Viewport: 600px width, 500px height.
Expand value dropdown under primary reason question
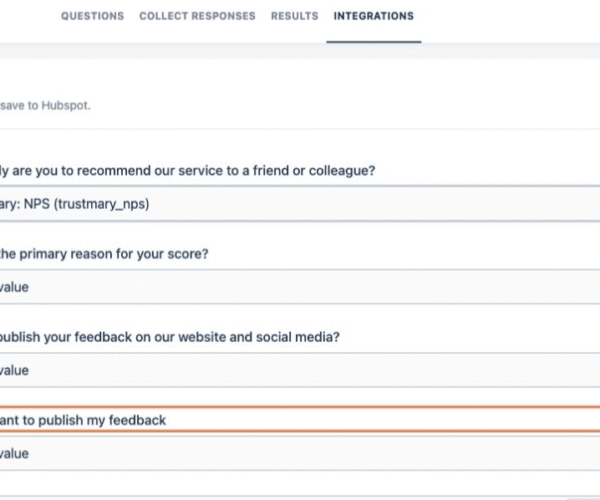pyautogui.click(x=300, y=287)
